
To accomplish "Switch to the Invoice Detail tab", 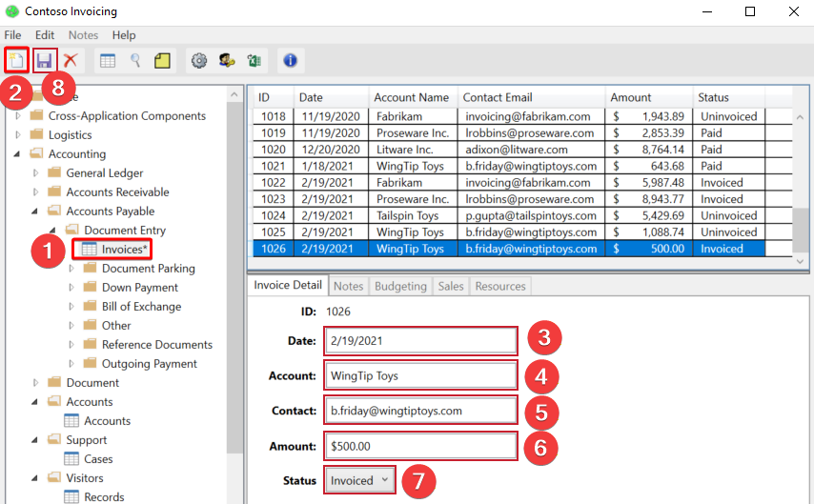I will click(288, 285).
